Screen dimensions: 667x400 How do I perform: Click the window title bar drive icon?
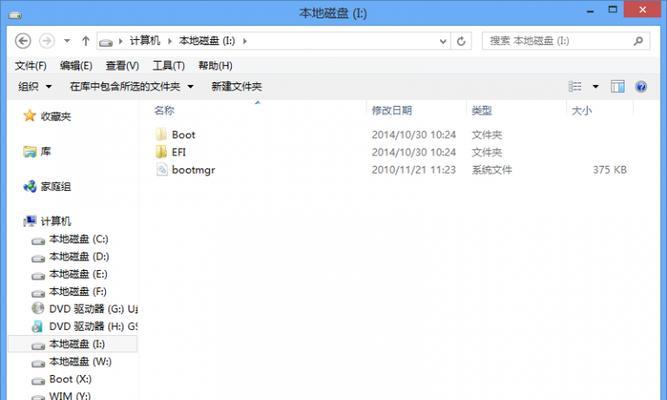pyautogui.click(x=15, y=15)
